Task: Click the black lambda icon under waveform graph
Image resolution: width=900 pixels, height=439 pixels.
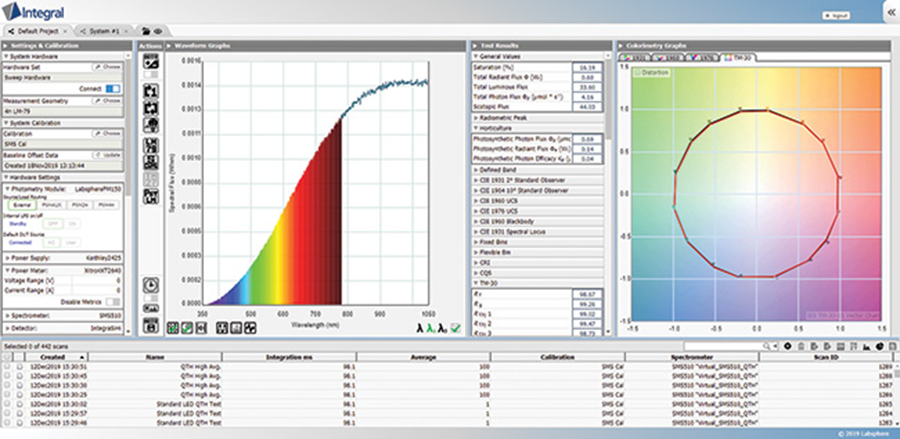Action: [420, 328]
